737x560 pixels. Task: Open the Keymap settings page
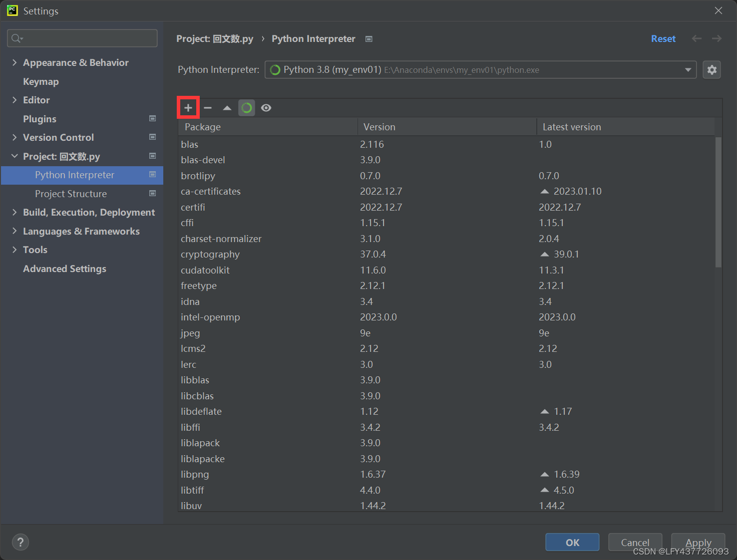[x=41, y=81]
